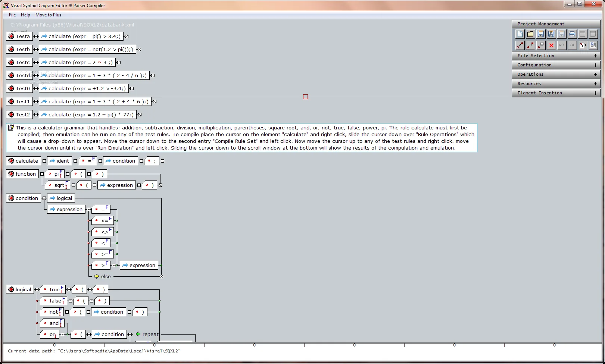Print the diagram with the printer icon
Image resolution: width=605 pixels, height=364 pixels.
[x=572, y=34]
